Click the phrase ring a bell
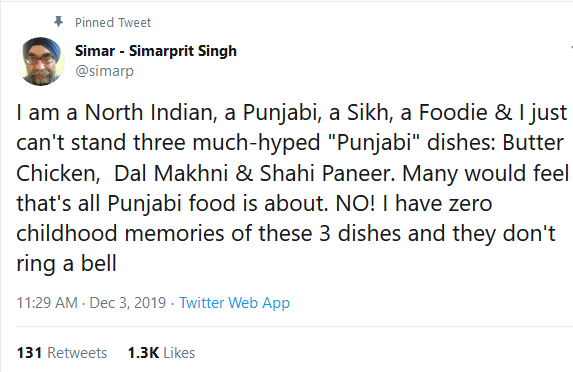The width and height of the screenshot is (573, 372). click(67, 264)
